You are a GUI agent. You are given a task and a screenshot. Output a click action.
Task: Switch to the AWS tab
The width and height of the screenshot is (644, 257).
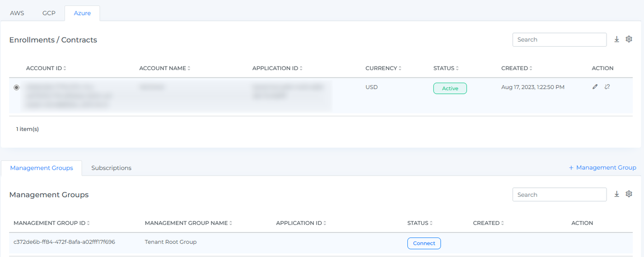(17, 13)
